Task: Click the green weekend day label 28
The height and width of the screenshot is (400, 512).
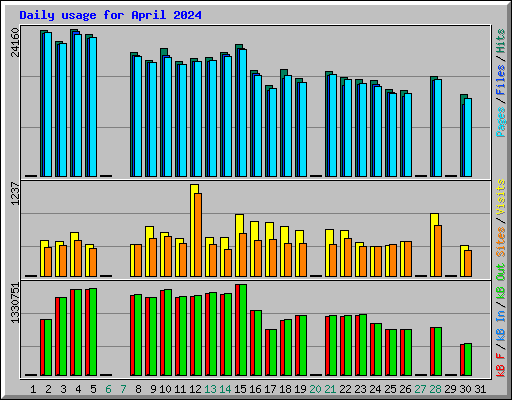Action: (435, 389)
